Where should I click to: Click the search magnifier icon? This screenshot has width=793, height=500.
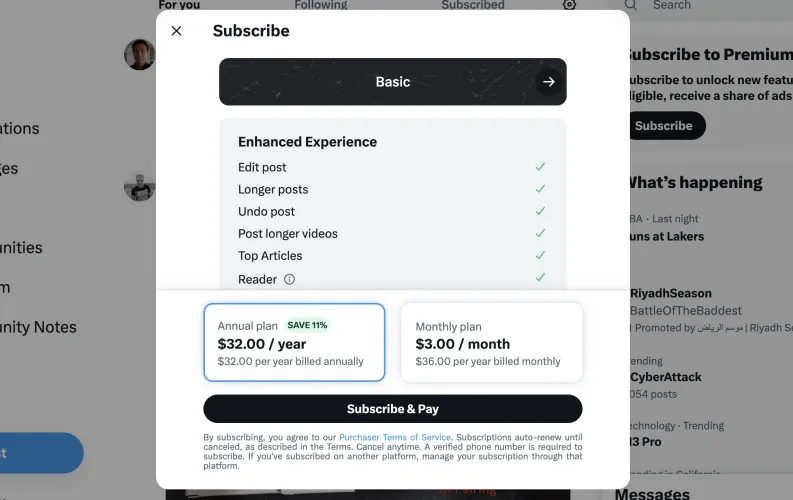click(631, 5)
